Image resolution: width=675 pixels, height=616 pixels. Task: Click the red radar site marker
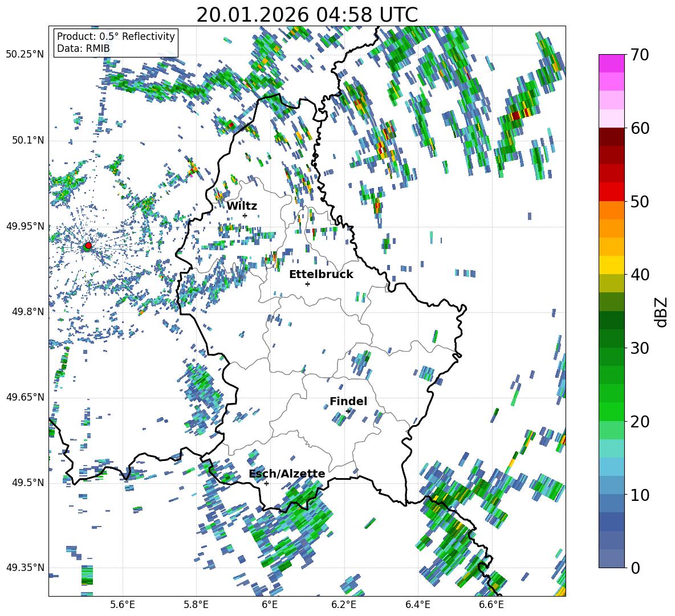pos(88,246)
